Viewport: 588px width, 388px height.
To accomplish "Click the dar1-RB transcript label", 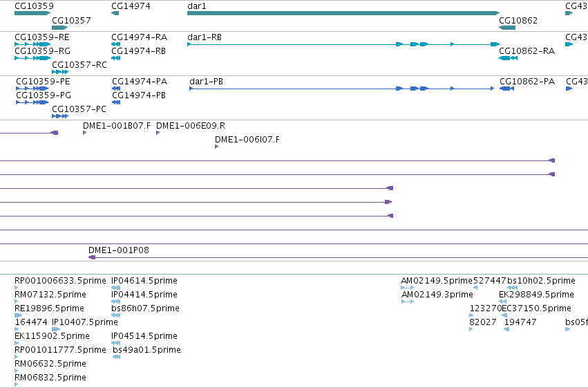I will (x=205, y=37).
